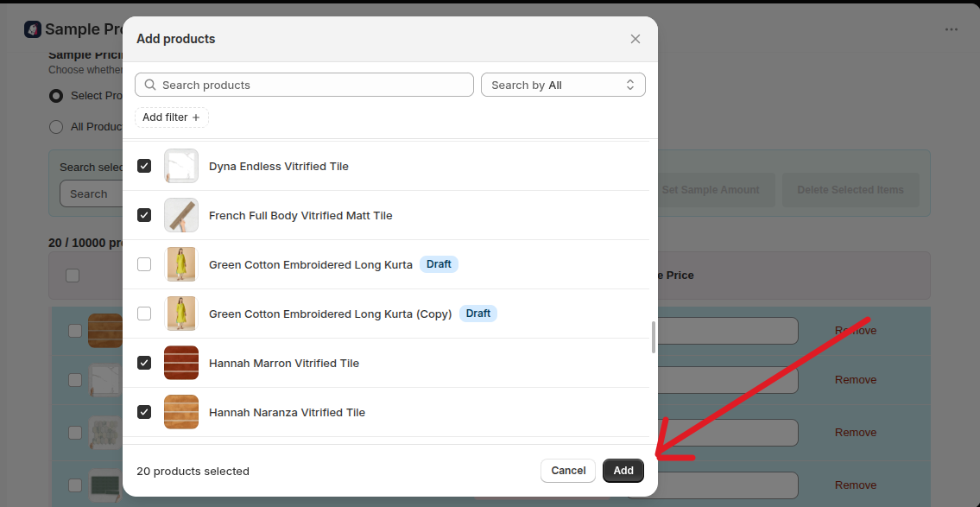980x507 pixels.
Task: Uncheck Hannah Naranza Vitrified Tile
Action: tap(144, 412)
